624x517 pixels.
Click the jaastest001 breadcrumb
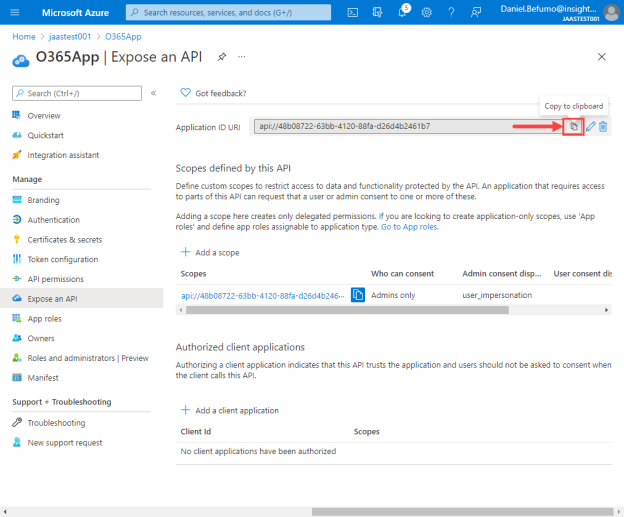[x=70, y=37]
